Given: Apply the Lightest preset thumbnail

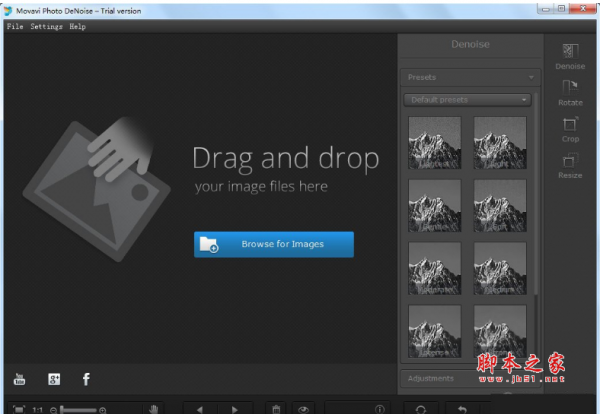Looking at the screenshot, I should coord(435,143).
